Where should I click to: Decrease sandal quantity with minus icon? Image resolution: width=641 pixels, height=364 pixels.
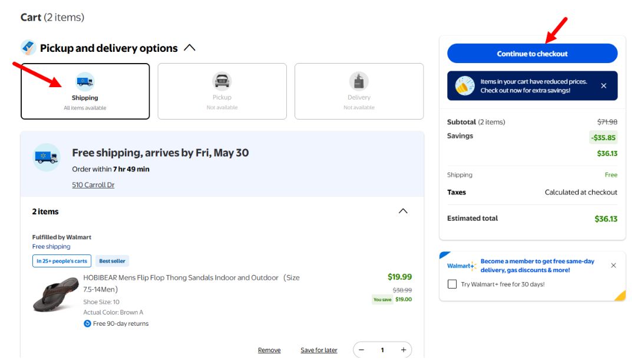[362, 350]
